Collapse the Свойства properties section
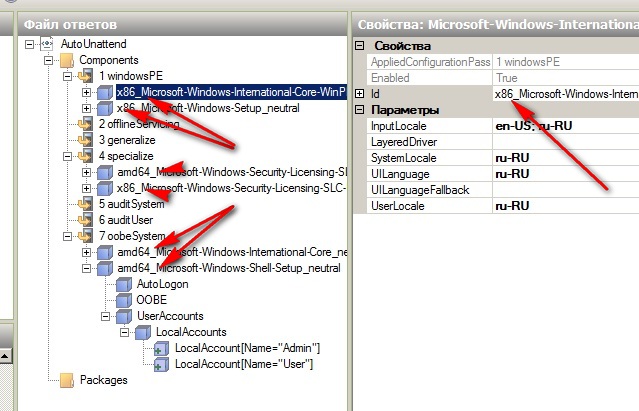 coord(359,46)
